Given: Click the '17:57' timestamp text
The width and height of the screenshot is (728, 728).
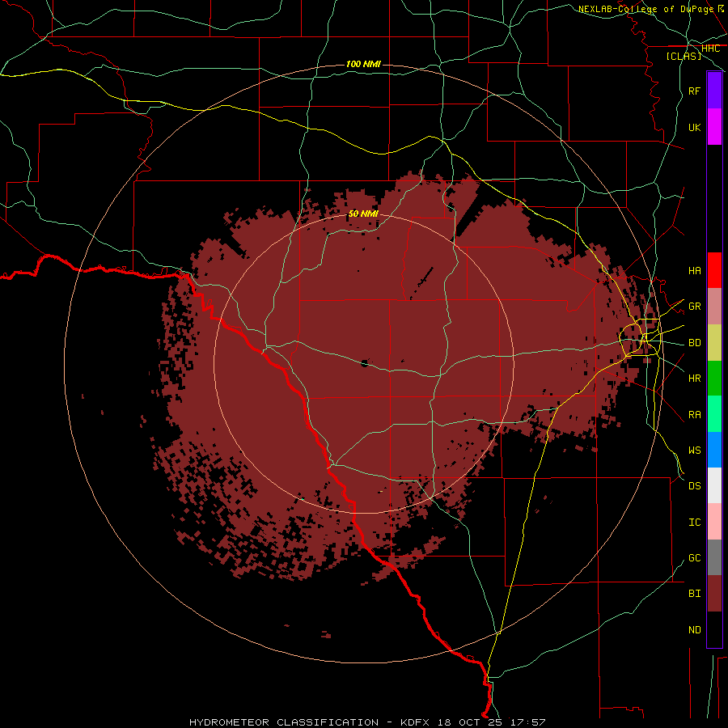Looking at the screenshot, I should tap(528, 722).
